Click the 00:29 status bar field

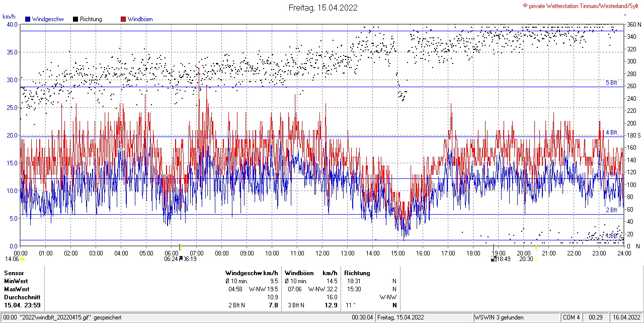click(x=596, y=317)
